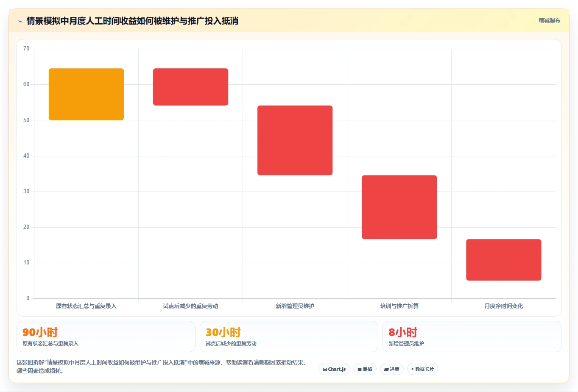Image resolution: width=578 pixels, height=392 pixels.
Task: Click the red 月度净时间变化 bar
Action: (503, 260)
